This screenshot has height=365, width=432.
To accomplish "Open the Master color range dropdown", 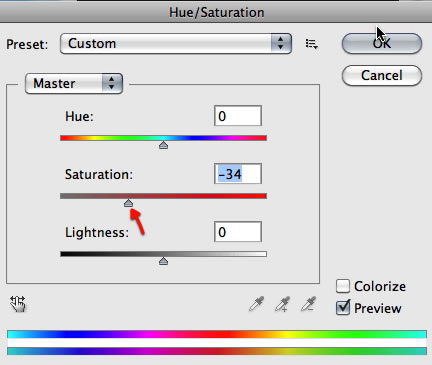I will click(74, 83).
